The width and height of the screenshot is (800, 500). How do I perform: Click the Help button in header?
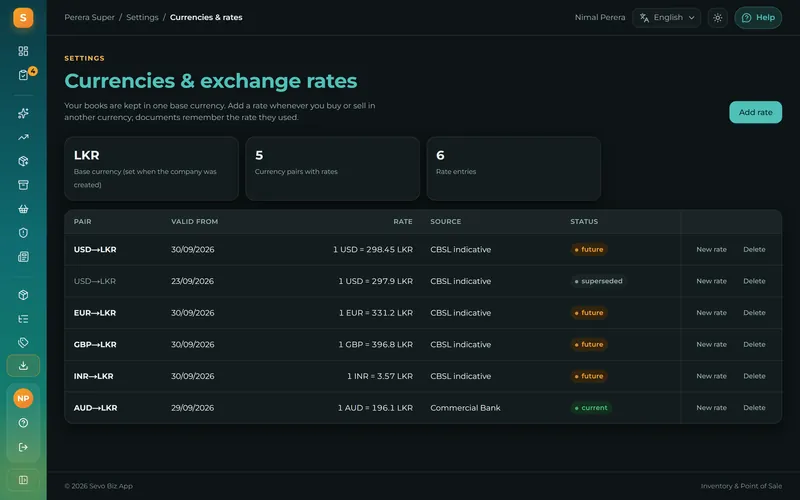tap(758, 18)
